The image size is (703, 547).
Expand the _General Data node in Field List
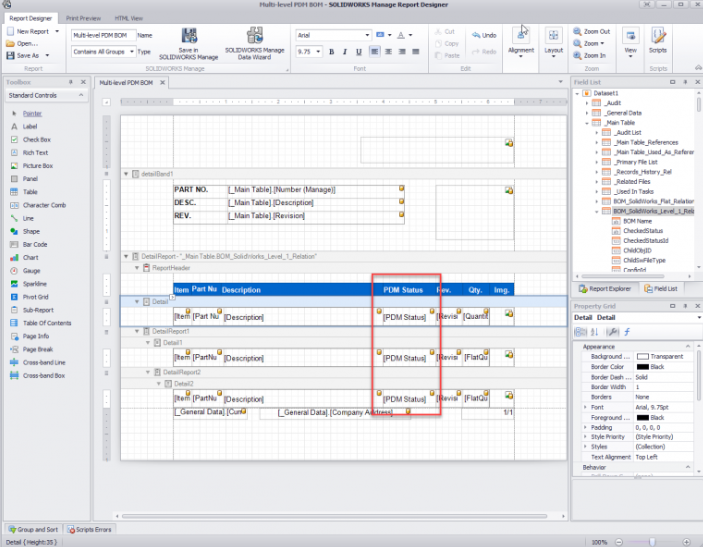pos(587,113)
